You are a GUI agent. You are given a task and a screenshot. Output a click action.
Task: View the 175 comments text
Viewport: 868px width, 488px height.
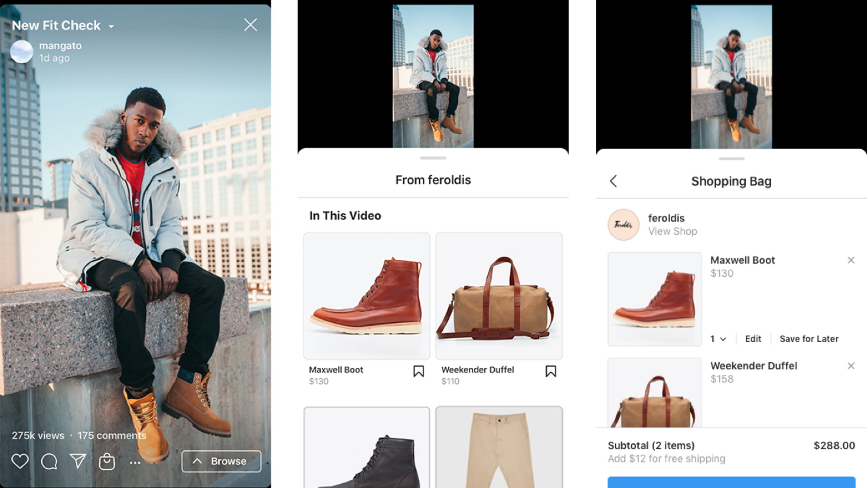pyautogui.click(x=112, y=436)
